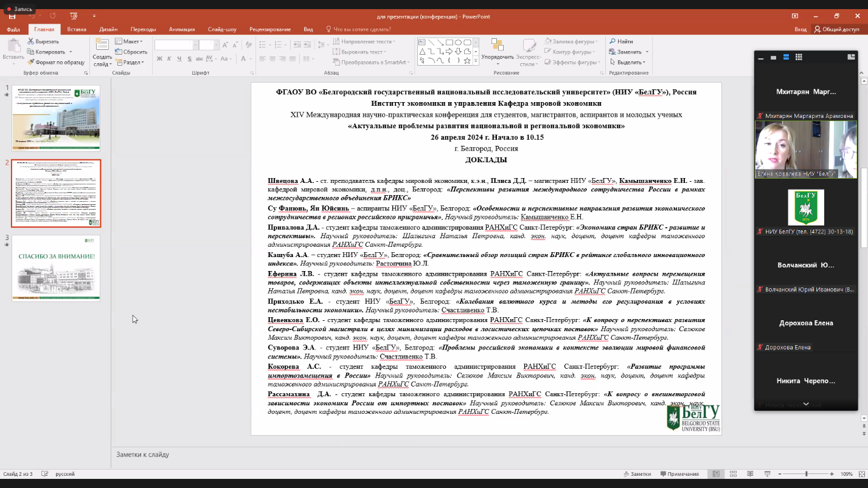
Task: Click the increase font size icon
Action: tap(225, 45)
